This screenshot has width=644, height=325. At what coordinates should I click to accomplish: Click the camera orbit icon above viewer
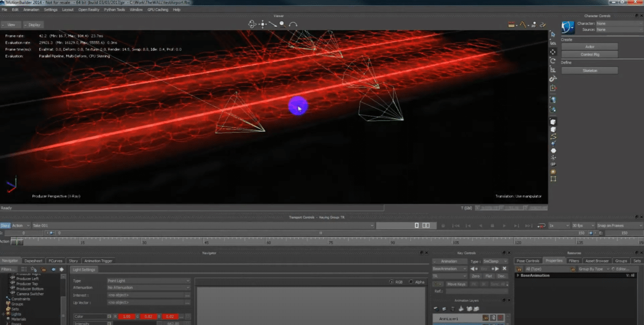tap(253, 24)
